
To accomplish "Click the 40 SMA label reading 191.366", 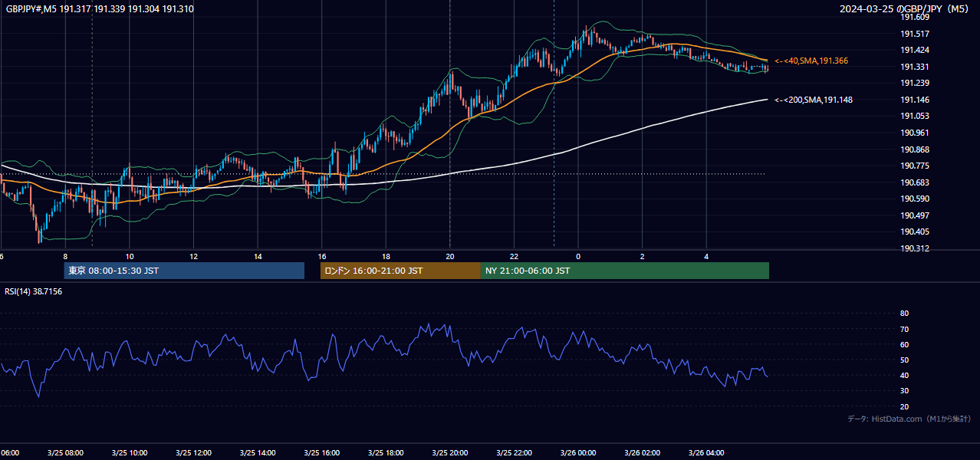I will (x=811, y=61).
